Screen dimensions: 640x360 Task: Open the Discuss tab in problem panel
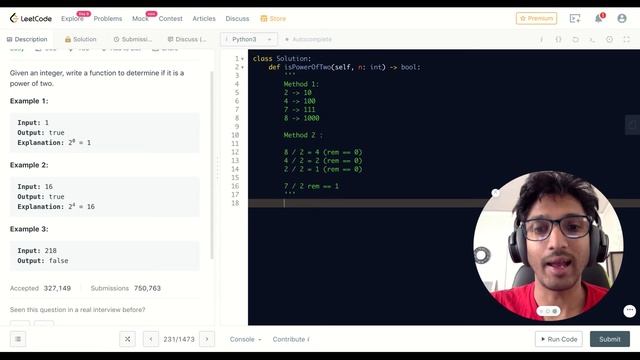click(187, 39)
